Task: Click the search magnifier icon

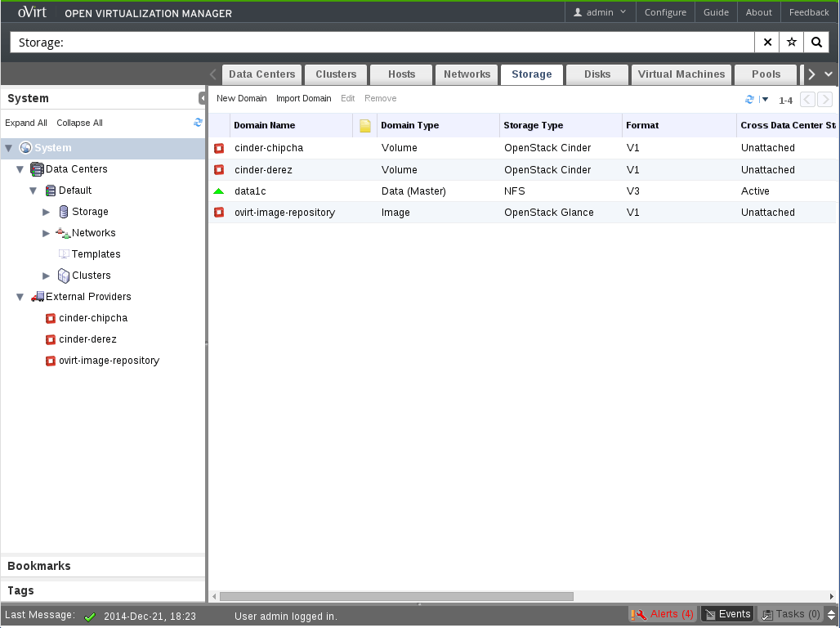Action: click(x=816, y=43)
